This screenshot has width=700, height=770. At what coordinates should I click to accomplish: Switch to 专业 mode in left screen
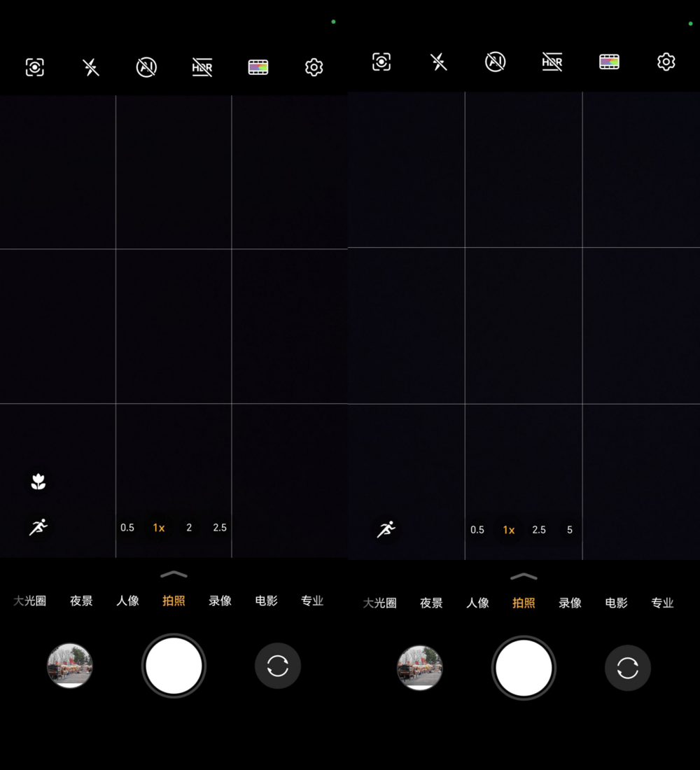click(x=312, y=601)
